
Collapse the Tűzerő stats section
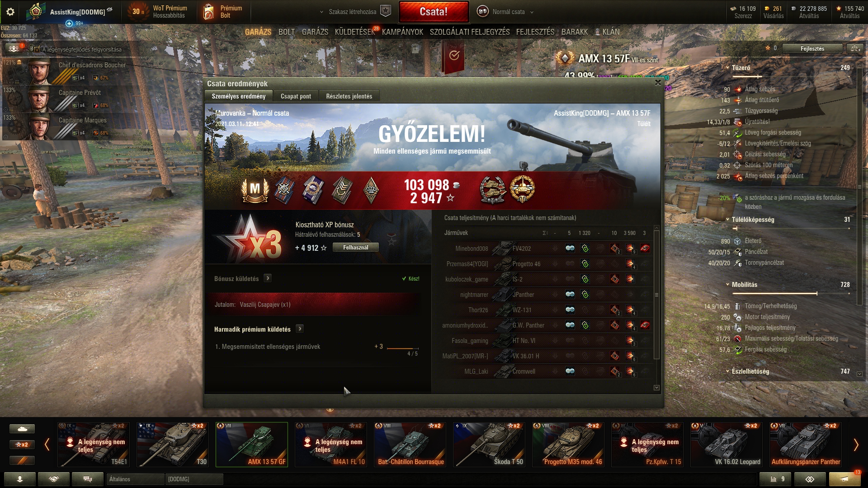[x=727, y=68]
